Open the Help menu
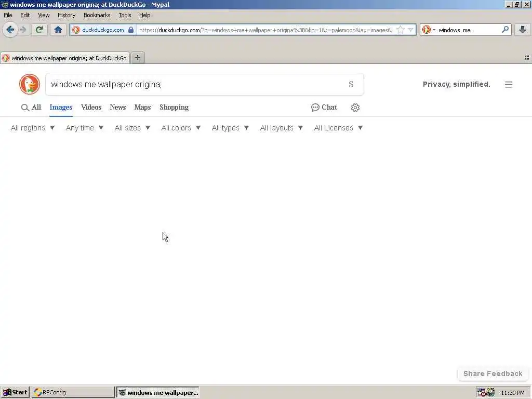This screenshot has height=399, width=532. coord(144,15)
